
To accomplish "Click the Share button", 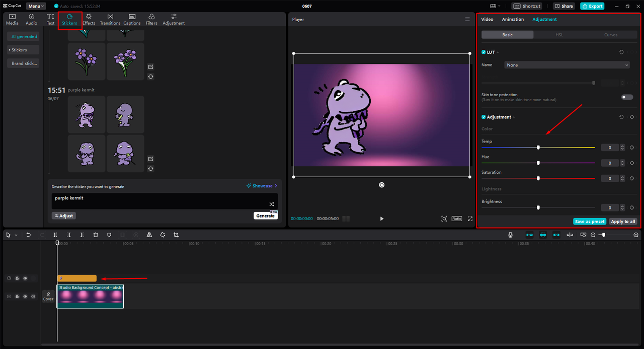I will 564,6.
